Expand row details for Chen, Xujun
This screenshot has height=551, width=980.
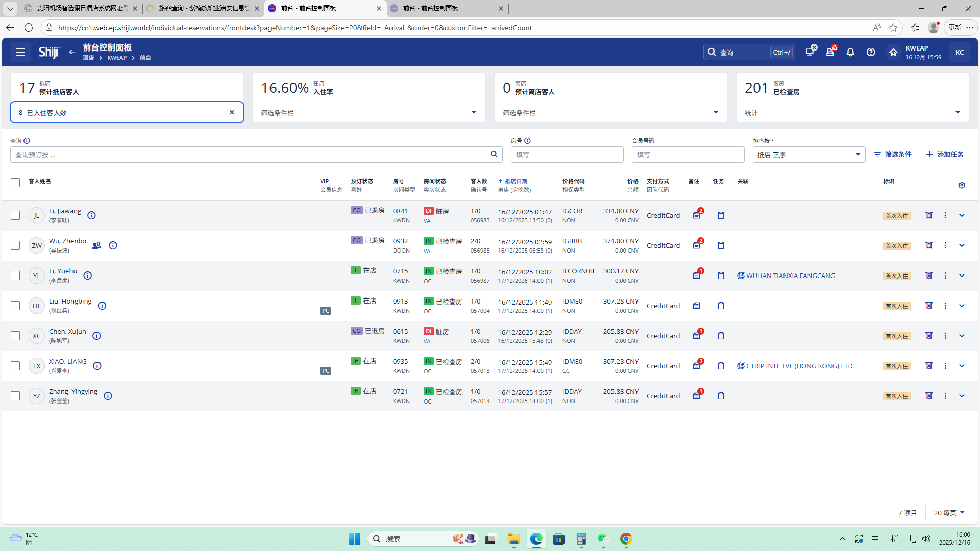962,336
